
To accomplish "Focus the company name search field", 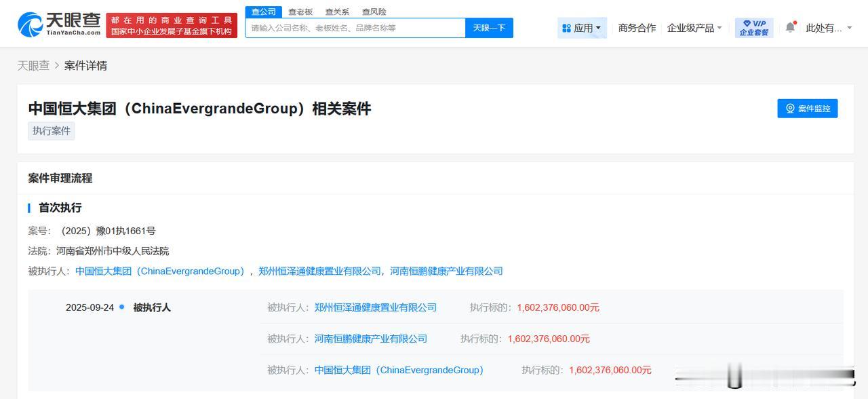I will [355, 28].
